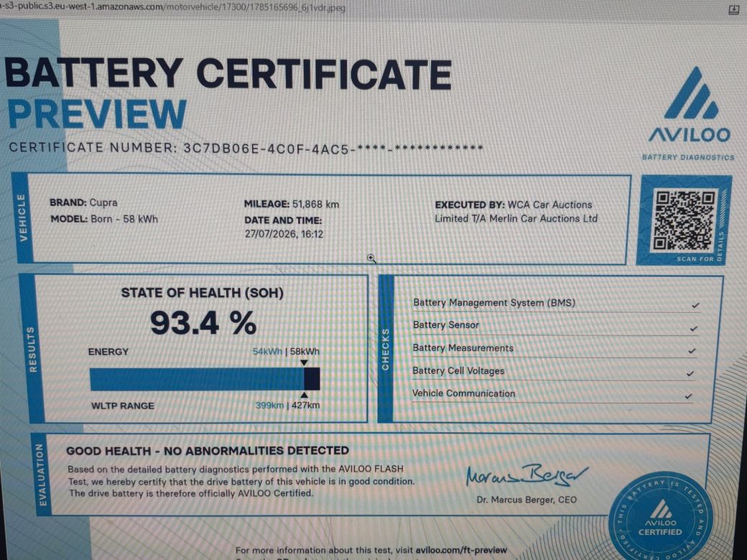
Task: Click the date '27/07/2026, 16:12'
Action: pos(284,234)
